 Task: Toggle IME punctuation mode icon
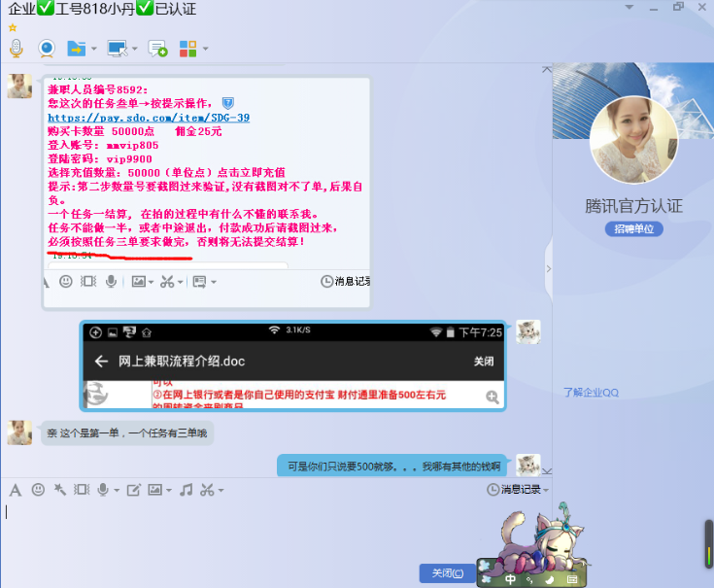529,579
